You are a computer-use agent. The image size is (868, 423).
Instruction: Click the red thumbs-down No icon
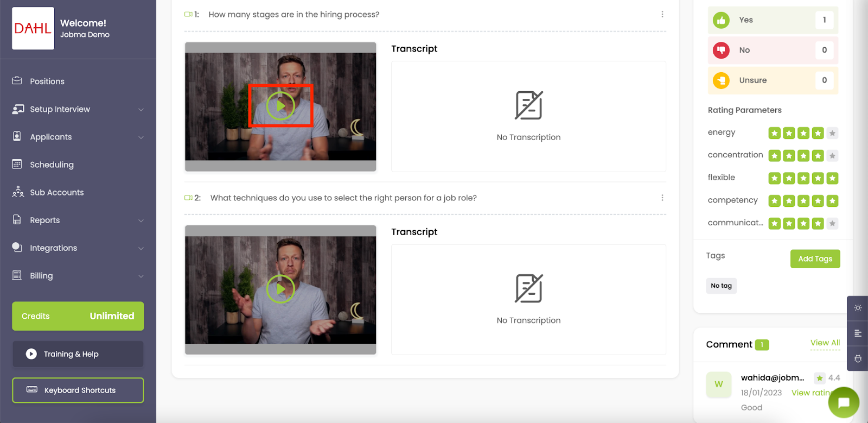pos(721,50)
